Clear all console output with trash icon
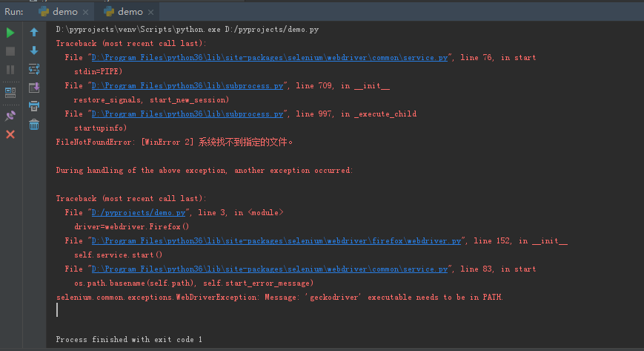 (x=34, y=125)
